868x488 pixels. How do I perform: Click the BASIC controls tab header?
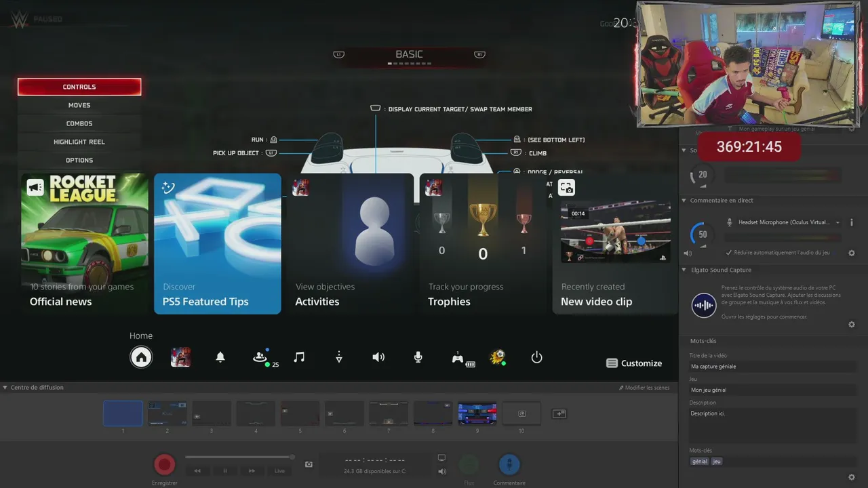tap(409, 54)
